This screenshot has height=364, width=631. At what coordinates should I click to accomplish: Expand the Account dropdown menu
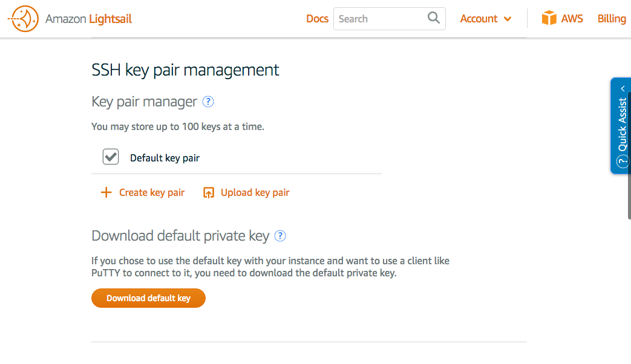point(485,19)
